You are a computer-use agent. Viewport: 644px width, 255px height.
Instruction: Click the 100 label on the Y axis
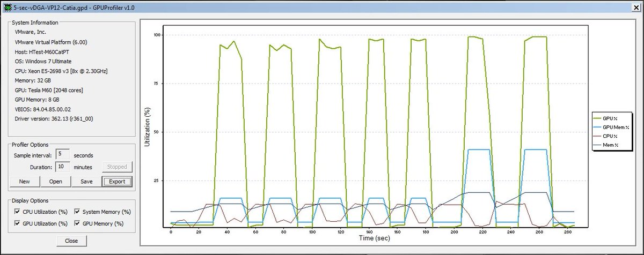click(x=158, y=35)
